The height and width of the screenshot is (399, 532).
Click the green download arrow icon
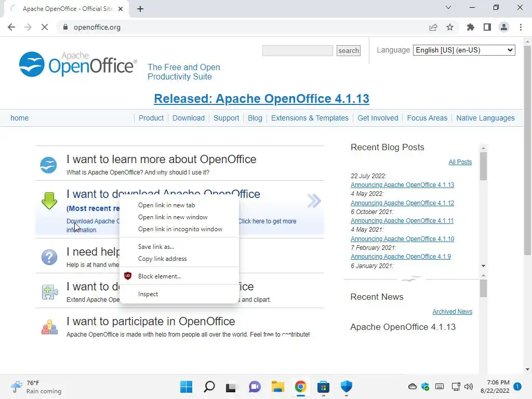49,201
